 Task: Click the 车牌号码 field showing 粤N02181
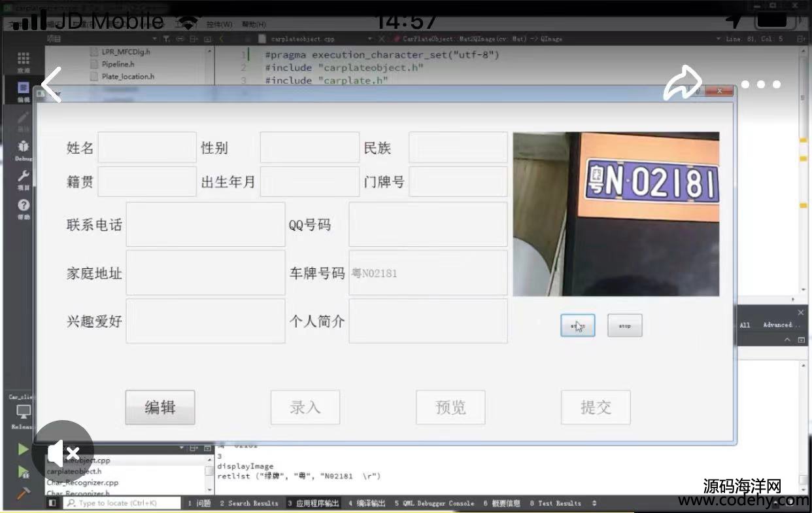tap(428, 272)
